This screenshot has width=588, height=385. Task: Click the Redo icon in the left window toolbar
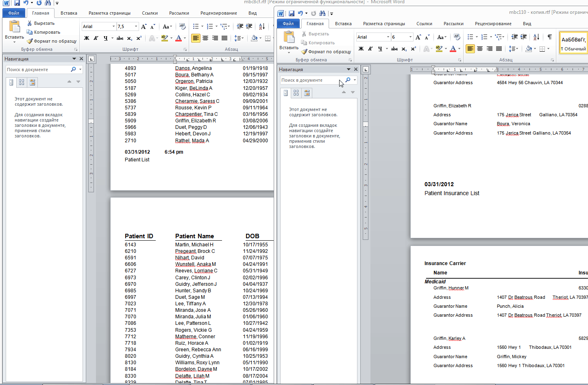click(x=39, y=3)
